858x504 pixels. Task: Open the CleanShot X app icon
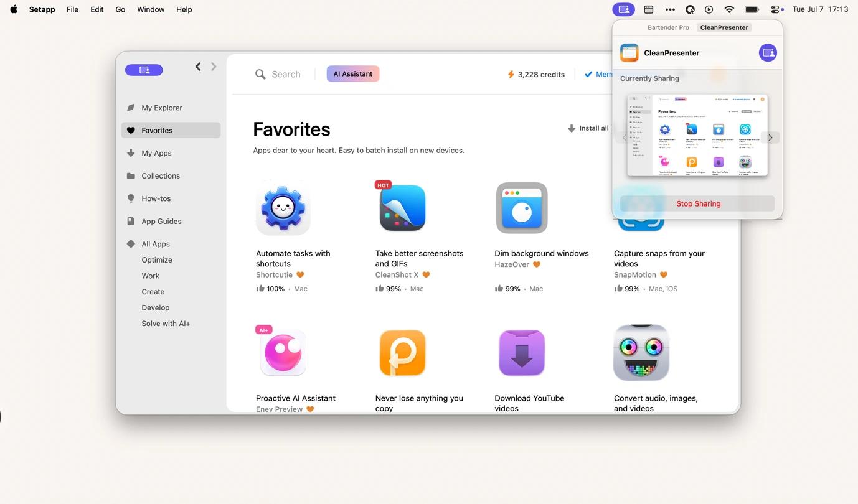[x=402, y=208]
